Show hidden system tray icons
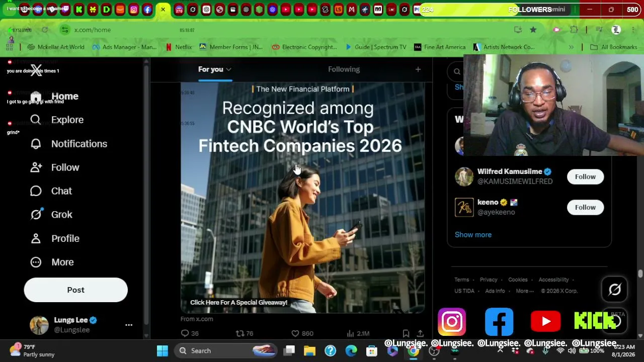Screen dimensions: 644x362 [x=500, y=350]
